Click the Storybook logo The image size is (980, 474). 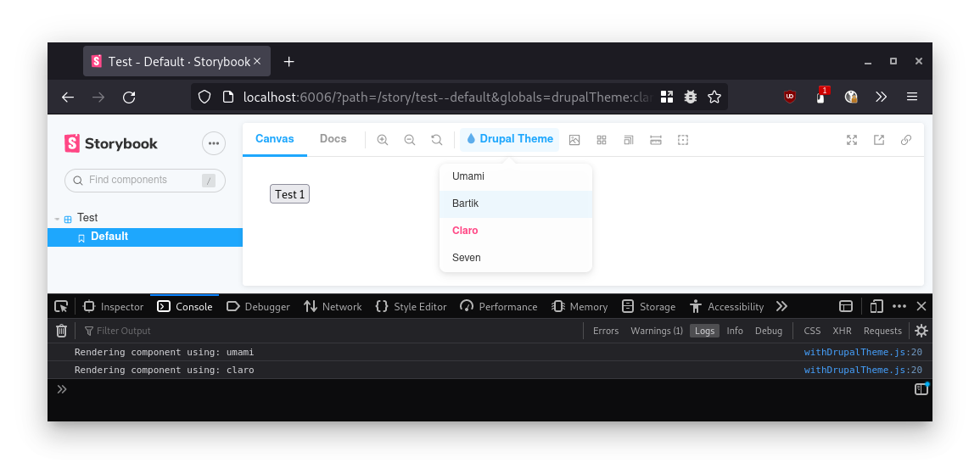[110, 143]
